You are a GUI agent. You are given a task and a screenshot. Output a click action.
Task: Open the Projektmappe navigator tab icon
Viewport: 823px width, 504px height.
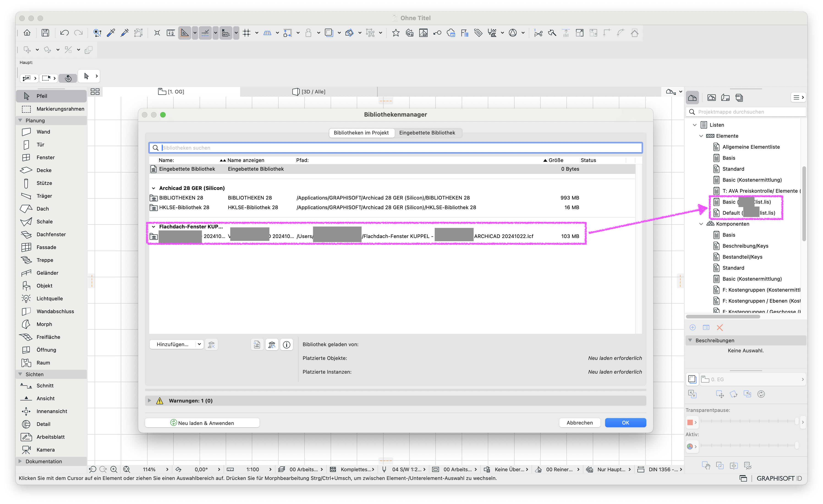(x=692, y=98)
